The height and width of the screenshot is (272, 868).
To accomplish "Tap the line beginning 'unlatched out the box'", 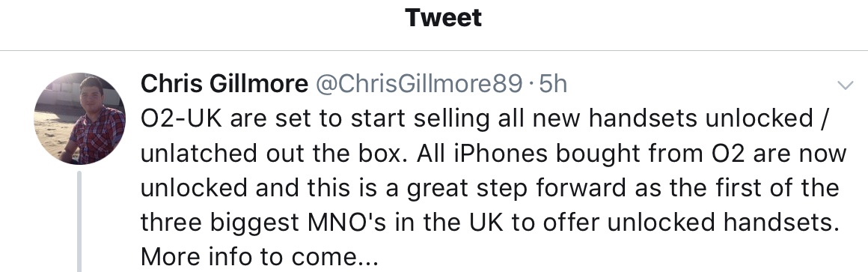I will click(x=494, y=154).
